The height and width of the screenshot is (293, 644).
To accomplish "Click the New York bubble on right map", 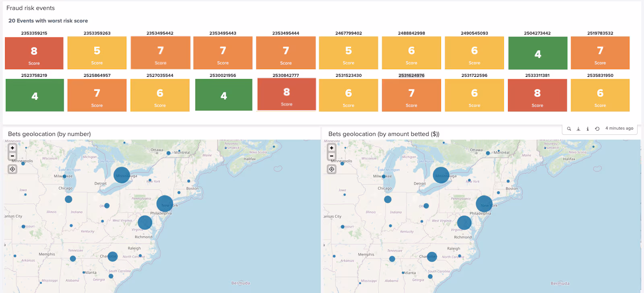I will [x=484, y=204].
